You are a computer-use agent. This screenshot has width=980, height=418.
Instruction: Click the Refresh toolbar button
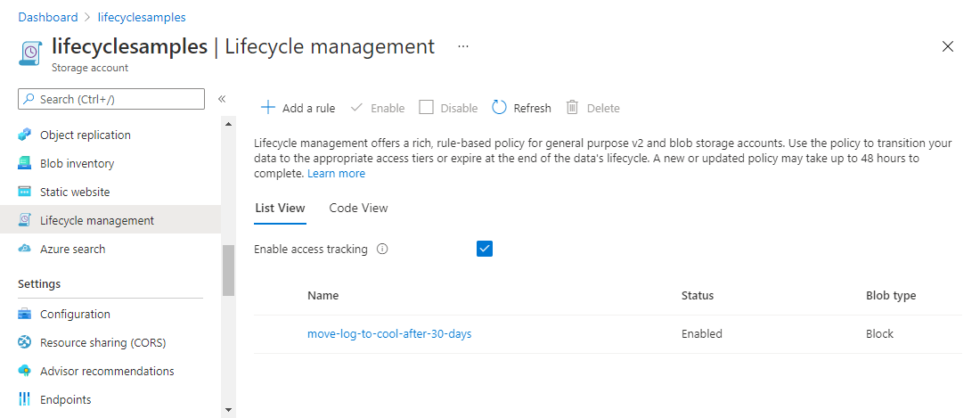coord(522,108)
